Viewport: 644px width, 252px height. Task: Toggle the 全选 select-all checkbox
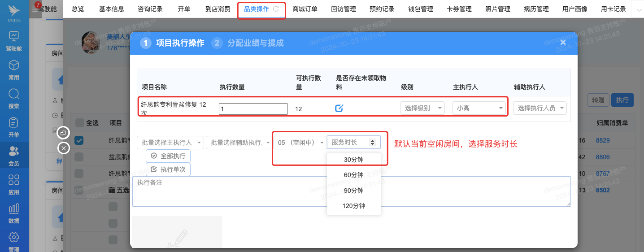(79, 122)
